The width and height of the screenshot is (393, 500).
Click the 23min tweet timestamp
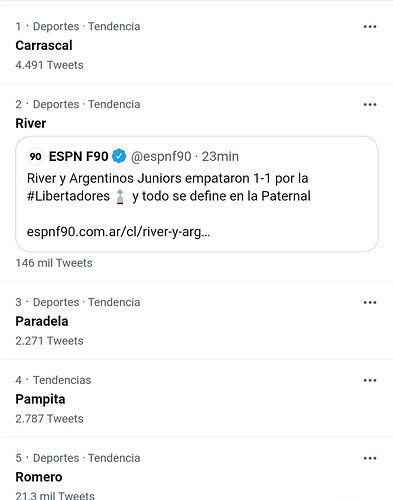(220, 156)
